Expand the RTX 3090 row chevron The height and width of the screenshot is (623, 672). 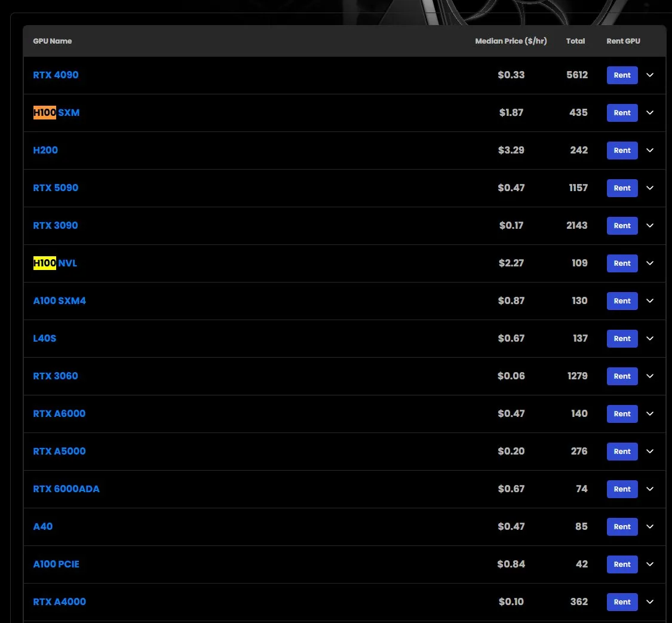point(650,225)
